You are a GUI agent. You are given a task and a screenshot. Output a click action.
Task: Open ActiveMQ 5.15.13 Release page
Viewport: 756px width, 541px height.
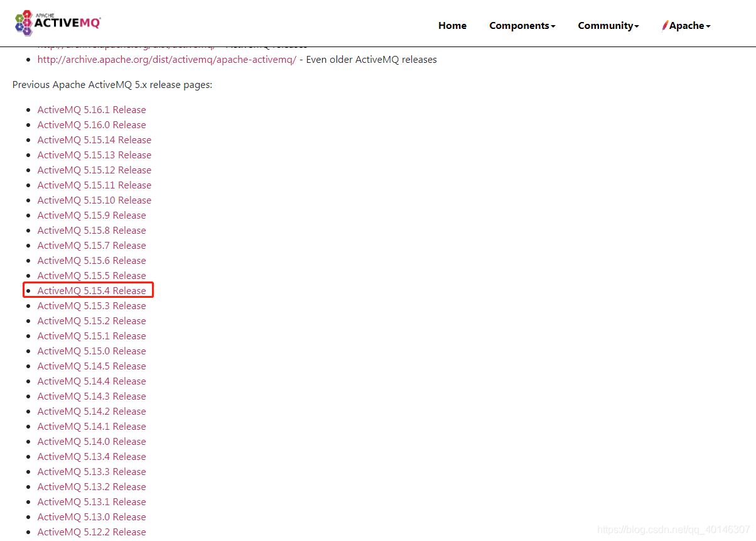tap(94, 155)
